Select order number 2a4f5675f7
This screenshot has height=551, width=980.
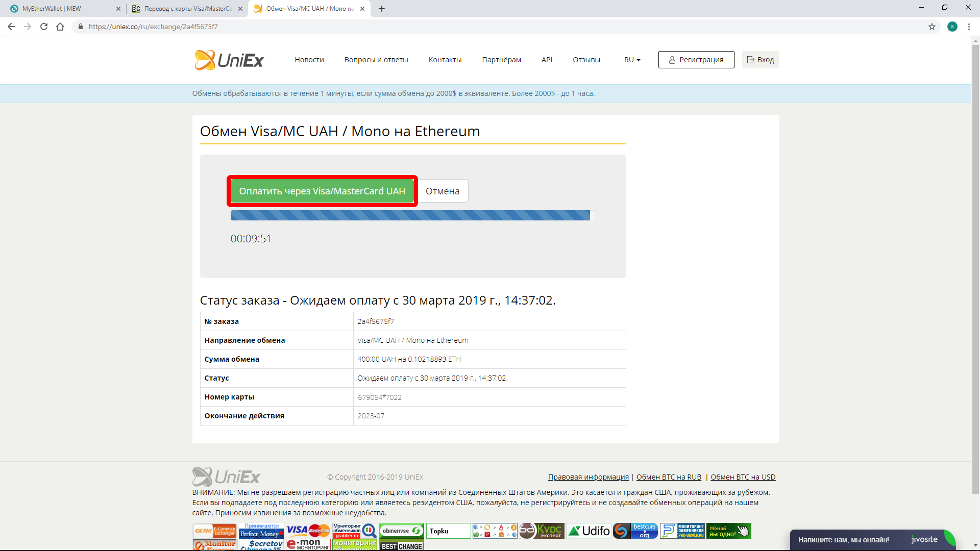(376, 321)
